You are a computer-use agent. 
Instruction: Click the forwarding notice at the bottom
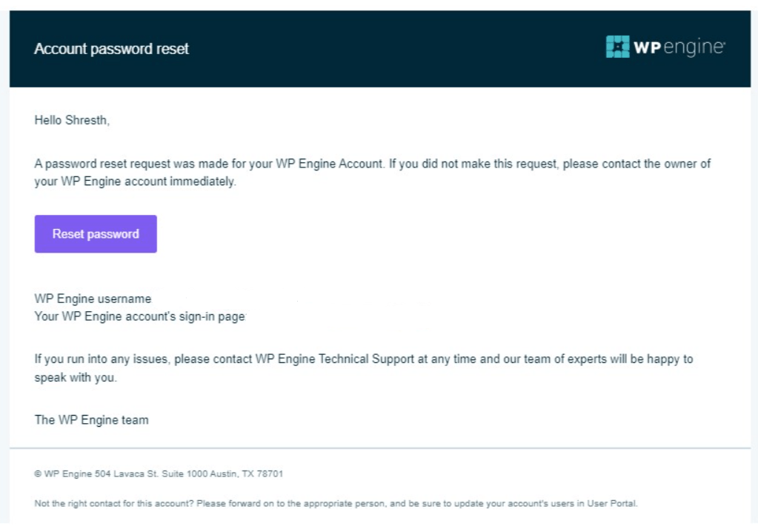pyautogui.click(x=335, y=503)
